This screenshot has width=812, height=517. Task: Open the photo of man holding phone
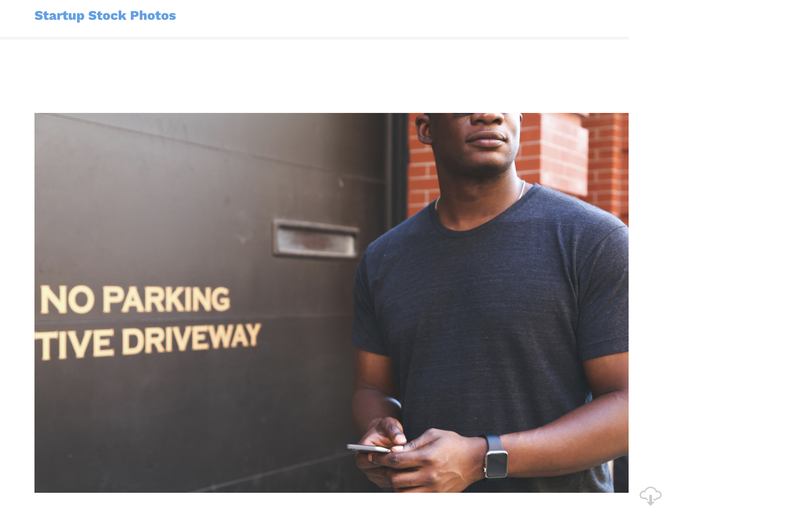(x=332, y=303)
